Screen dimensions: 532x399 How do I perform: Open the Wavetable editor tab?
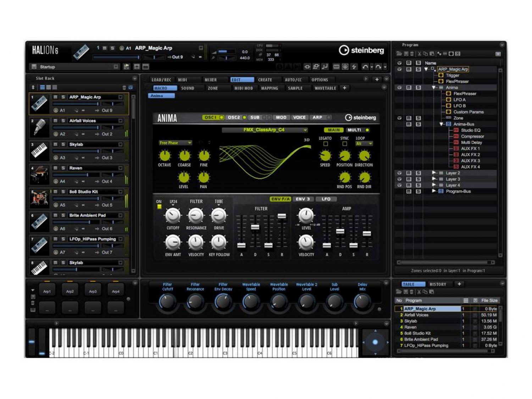point(325,88)
